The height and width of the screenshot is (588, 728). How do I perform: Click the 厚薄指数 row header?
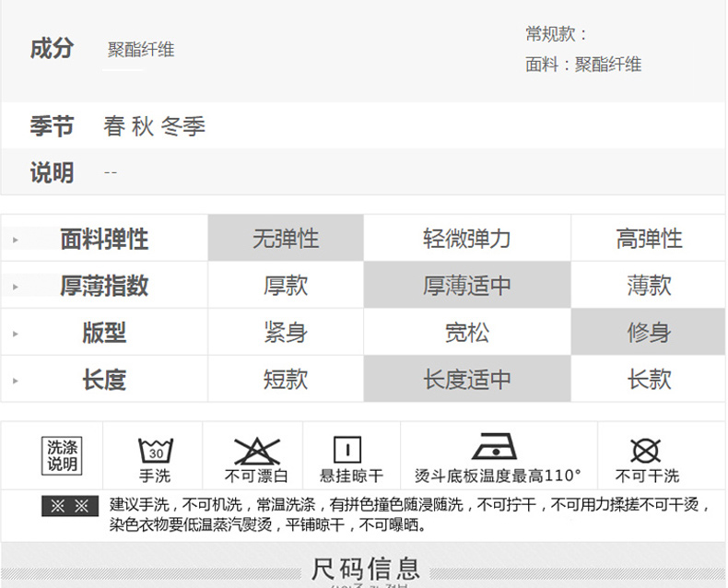point(104,286)
